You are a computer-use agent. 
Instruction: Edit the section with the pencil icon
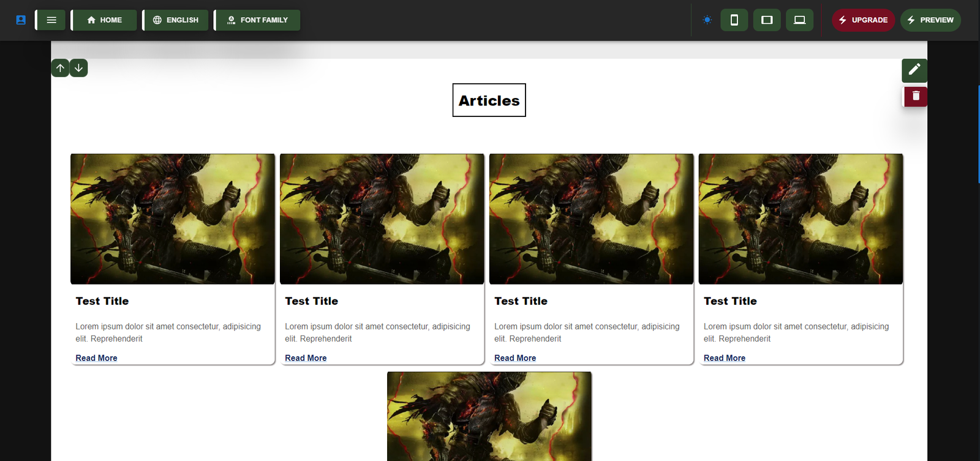coord(914,70)
